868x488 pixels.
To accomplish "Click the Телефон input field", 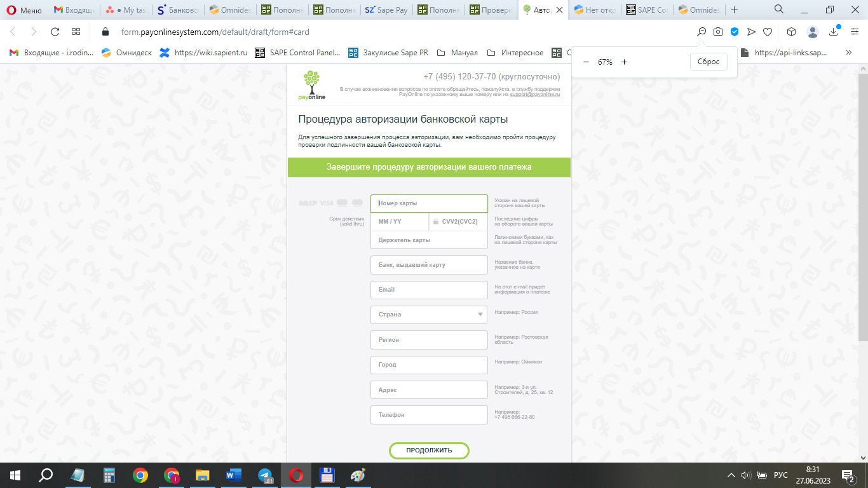I will tap(429, 415).
